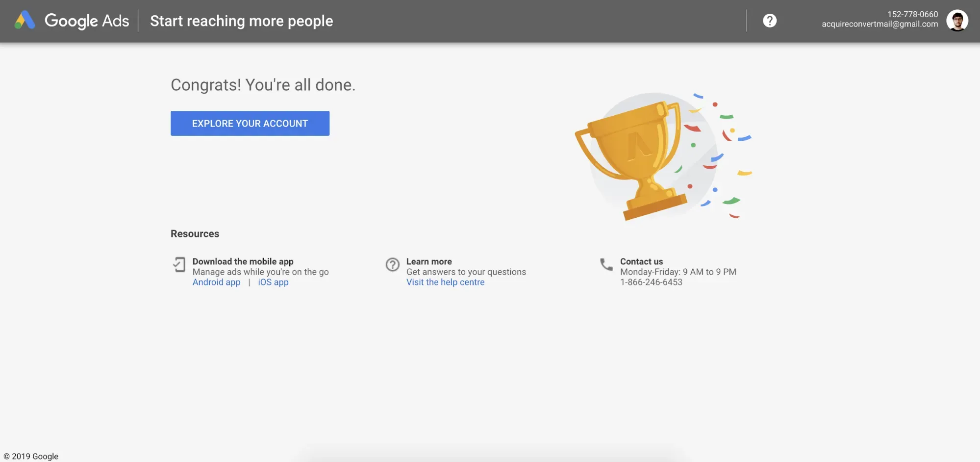Click the Google Ads logo icon
The width and height of the screenshot is (980, 462).
click(25, 21)
